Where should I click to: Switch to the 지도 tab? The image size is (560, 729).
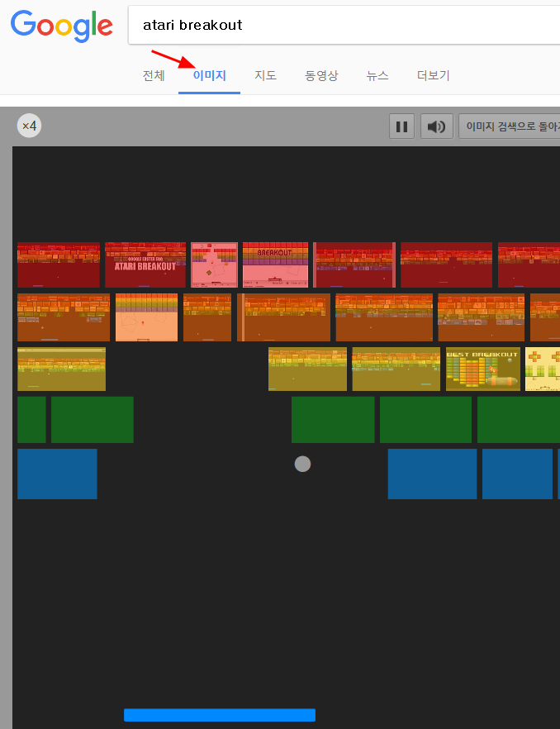pyautogui.click(x=265, y=75)
